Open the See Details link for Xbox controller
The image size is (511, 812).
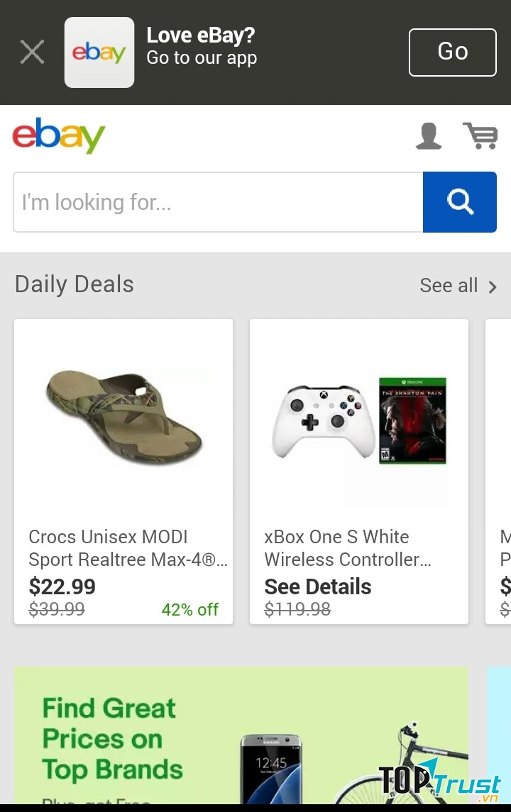click(317, 586)
